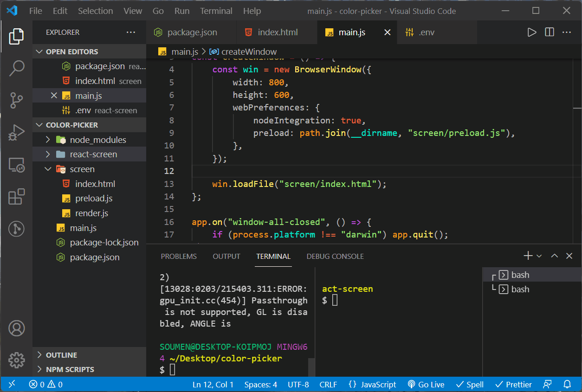Click CRLF to change line endings
This screenshot has height=392, width=582.
pyautogui.click(x=328, y=384)
